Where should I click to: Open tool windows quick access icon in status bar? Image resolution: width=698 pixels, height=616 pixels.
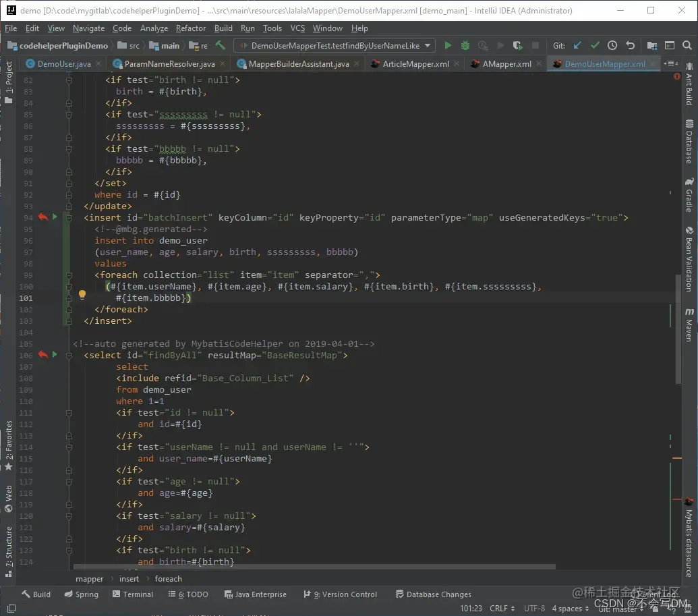(11, 609)
